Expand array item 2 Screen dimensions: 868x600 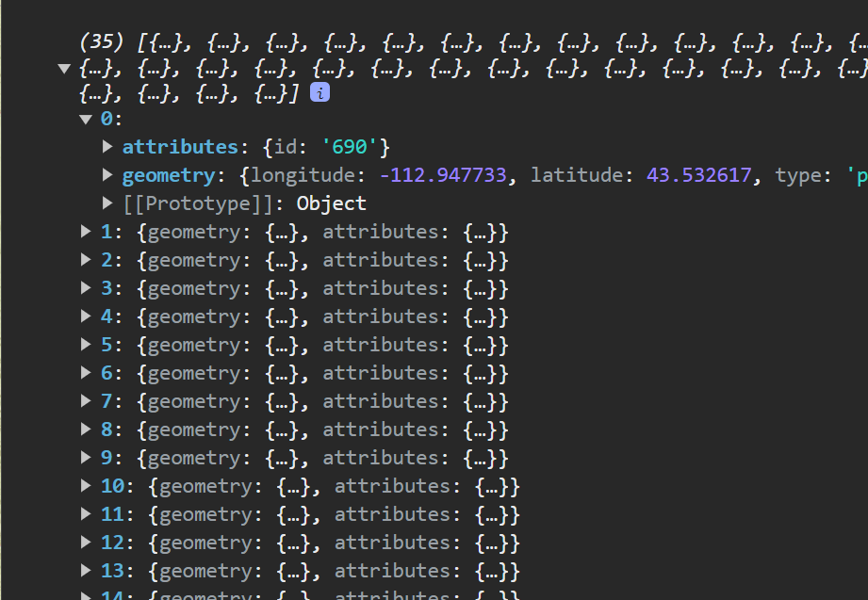click(87, 260)
